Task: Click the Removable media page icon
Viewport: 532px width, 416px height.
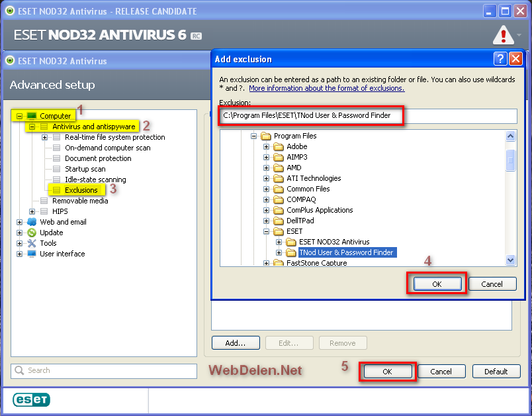Action: pyautogui.click(x=44, y=201)
